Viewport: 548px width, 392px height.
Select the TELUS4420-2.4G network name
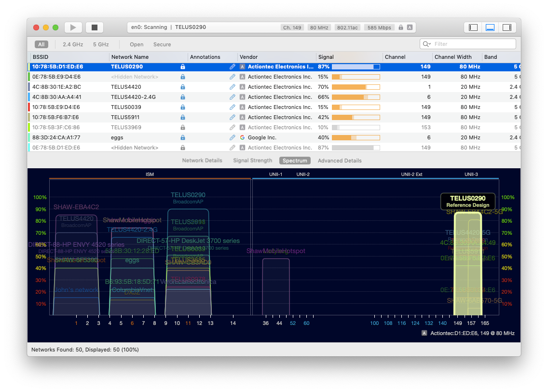(133, 97)
